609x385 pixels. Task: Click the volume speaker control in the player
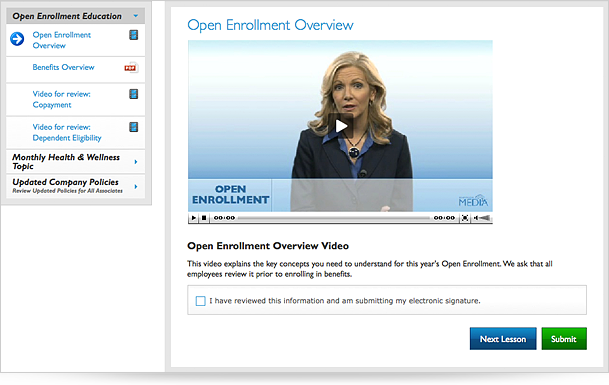(x=482, y=218)
